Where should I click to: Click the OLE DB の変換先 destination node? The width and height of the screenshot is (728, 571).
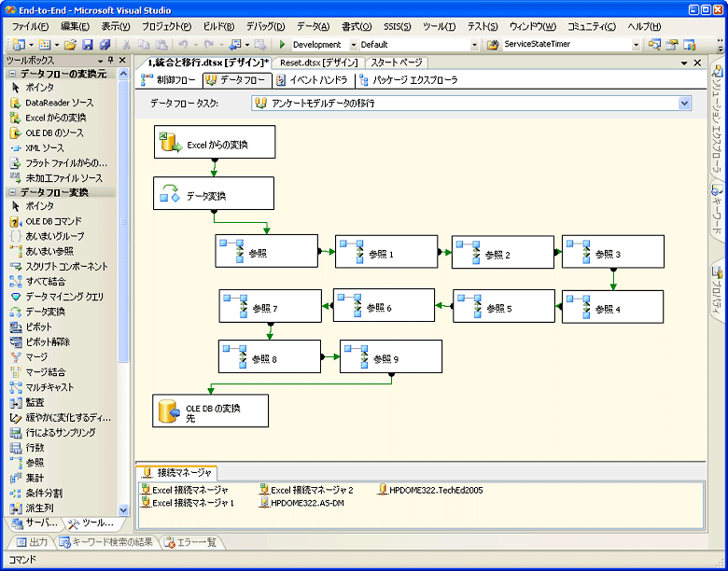point(210,411)
